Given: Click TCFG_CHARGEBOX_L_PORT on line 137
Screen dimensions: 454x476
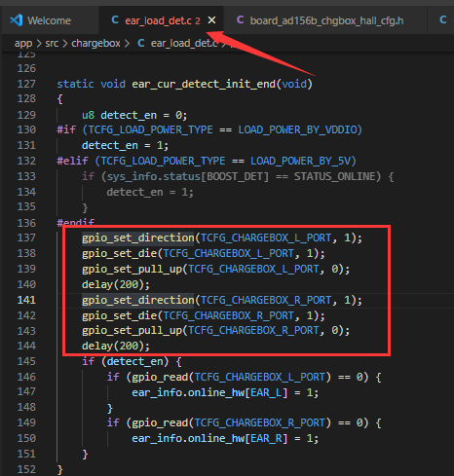Looking at the screenshot, I should pos(266,238).
